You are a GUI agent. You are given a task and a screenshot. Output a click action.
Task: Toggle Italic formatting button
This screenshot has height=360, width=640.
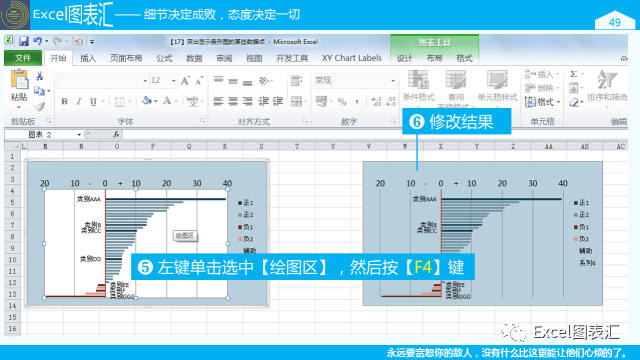point(79,101)
